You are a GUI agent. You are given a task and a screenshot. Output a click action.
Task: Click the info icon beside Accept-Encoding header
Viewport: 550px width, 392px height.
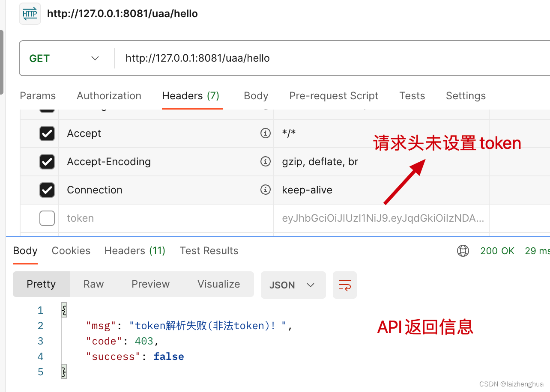[x=266, y=161]
